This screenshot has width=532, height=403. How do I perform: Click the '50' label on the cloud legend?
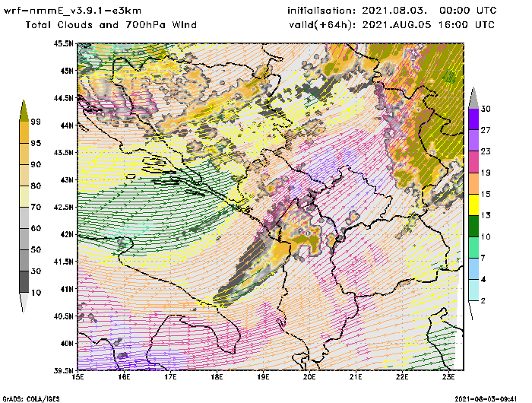36,250
